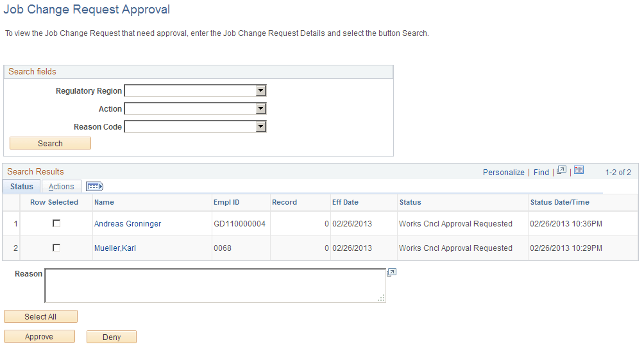The height and width of the screenshot is (349, 644).
Task: Click the Row Selected column header
Action: coord(55,202)
